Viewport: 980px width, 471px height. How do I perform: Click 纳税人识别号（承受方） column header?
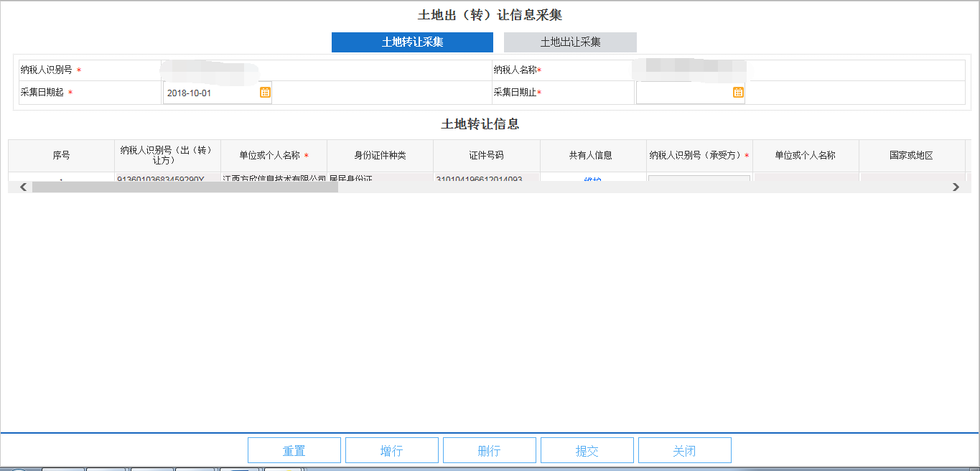tap(699, 155)
